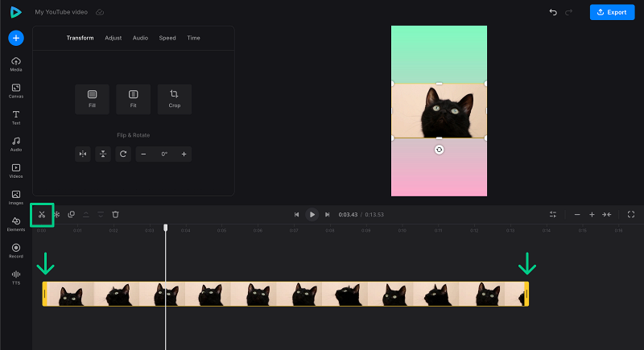Apply the Crop option

tap(175, 98)
